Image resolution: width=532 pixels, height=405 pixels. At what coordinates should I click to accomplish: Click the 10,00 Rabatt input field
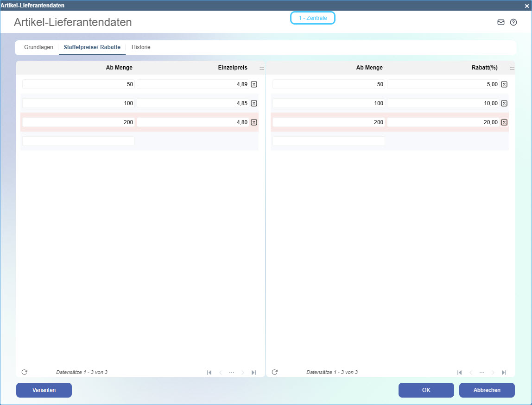(443, 103)
